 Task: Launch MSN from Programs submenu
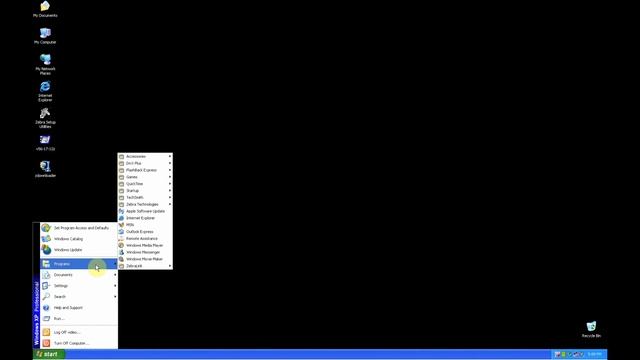pyautogui.click(x=145, y=224)
